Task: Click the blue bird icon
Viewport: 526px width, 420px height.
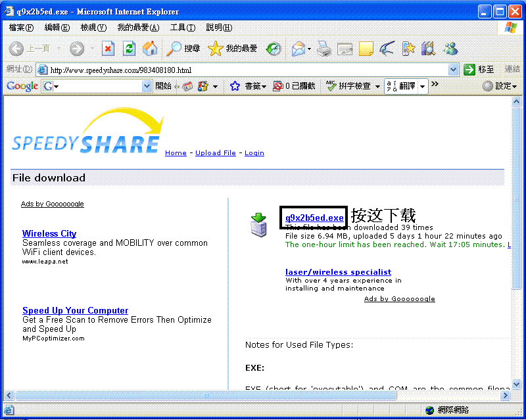Action: pos(387,49)
